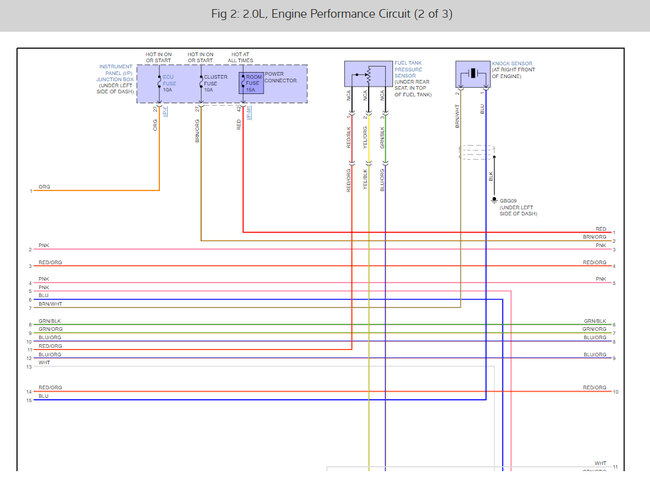This screenshot has height=487, width=650.
Task: Click the 'POWER CONNECTOR' label
Action: (x=281, y=77)
